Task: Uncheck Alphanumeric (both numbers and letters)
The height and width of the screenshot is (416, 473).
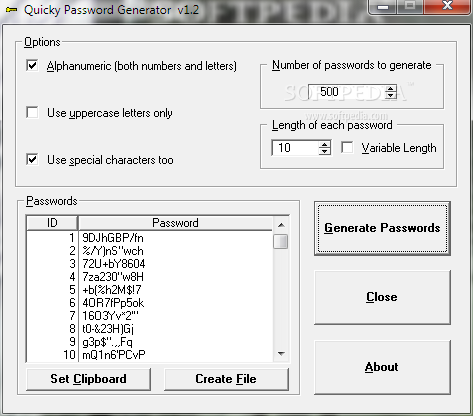Action: 32,65
